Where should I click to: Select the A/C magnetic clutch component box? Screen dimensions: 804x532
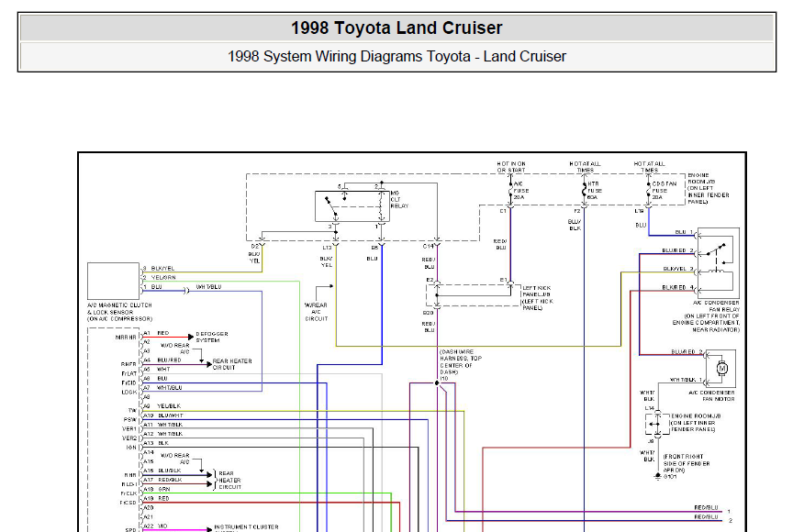point(113,282)
